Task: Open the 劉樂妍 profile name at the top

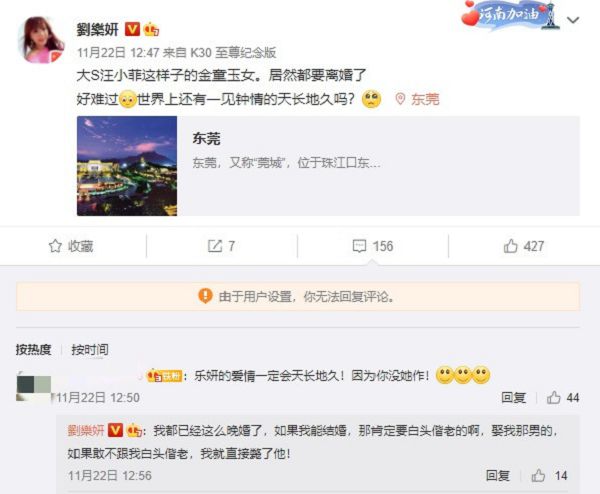Action: (x=98, y=29)
